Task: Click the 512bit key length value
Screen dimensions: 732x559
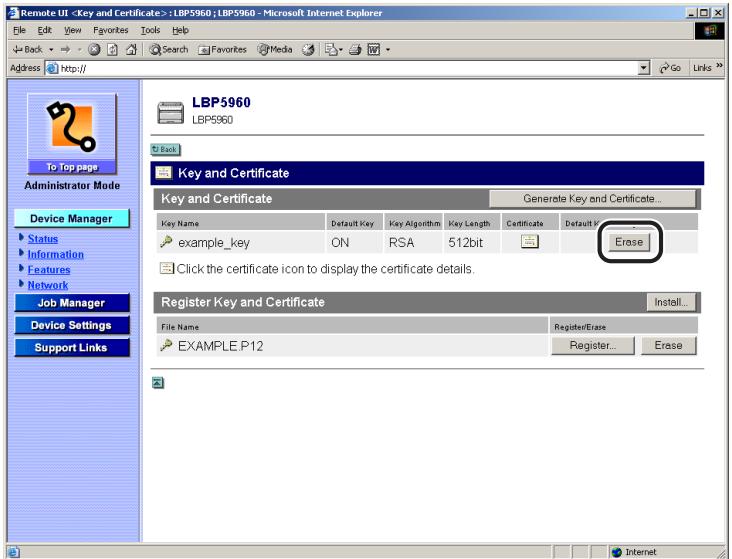Action: coord(465,243)
